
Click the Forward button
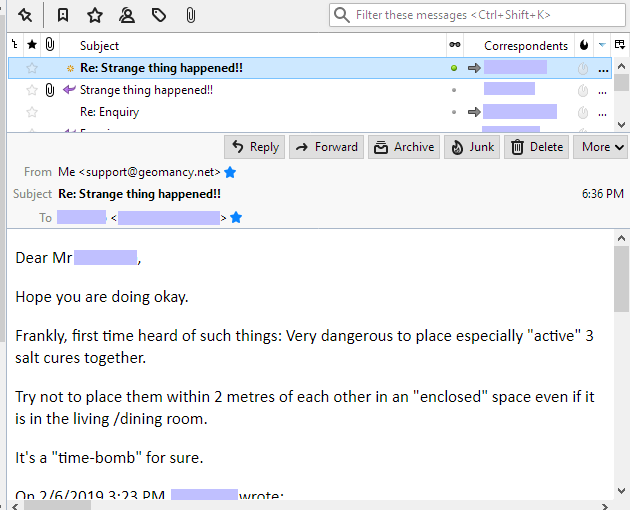pyautogui.click(x=326, y=147)
